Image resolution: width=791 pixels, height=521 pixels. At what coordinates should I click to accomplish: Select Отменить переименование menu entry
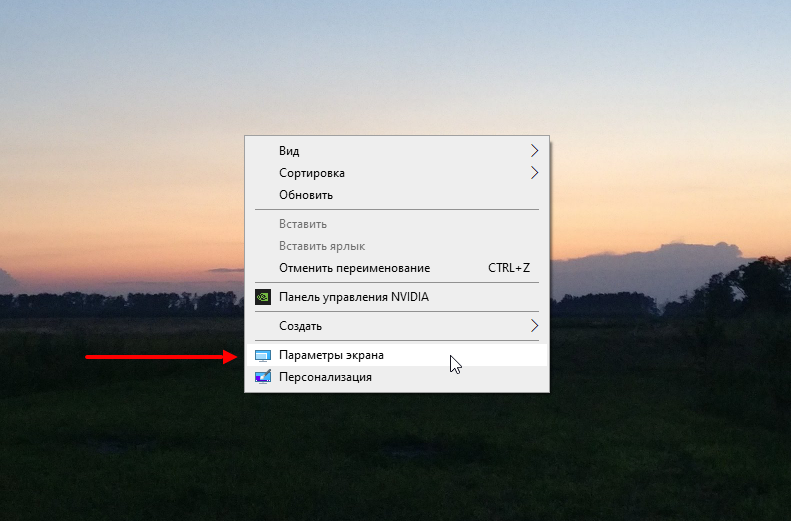397,268
